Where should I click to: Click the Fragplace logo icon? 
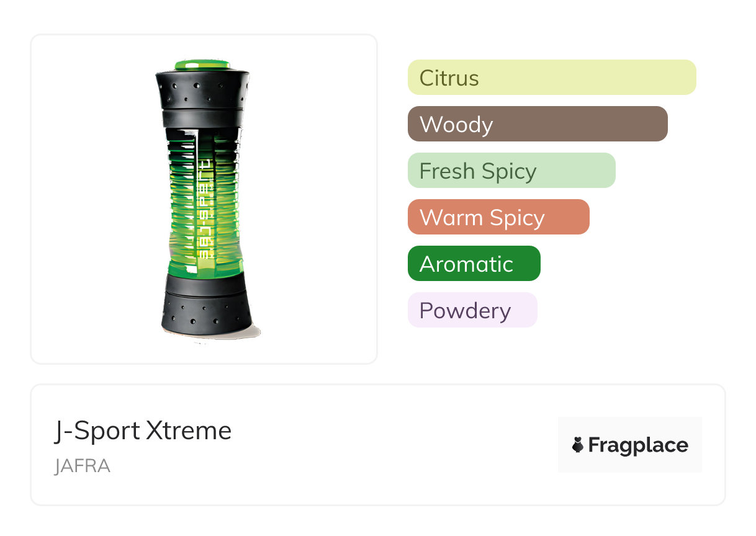pos(578,445)
